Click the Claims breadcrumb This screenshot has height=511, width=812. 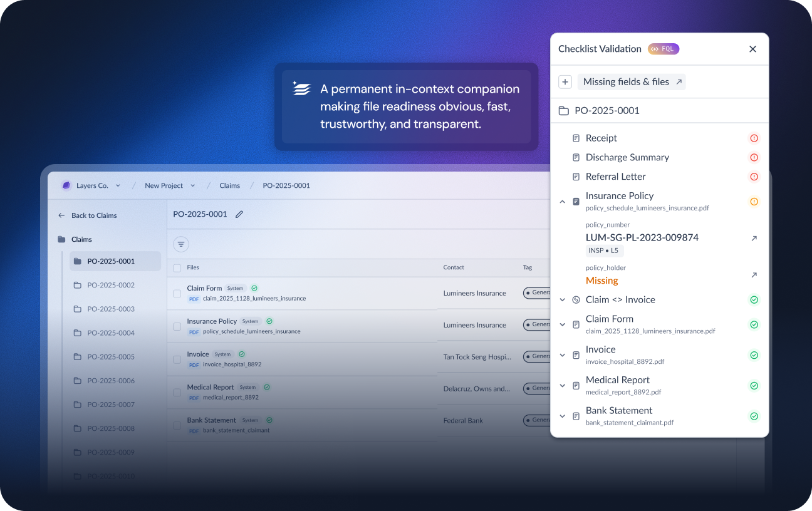coord(230,186)
